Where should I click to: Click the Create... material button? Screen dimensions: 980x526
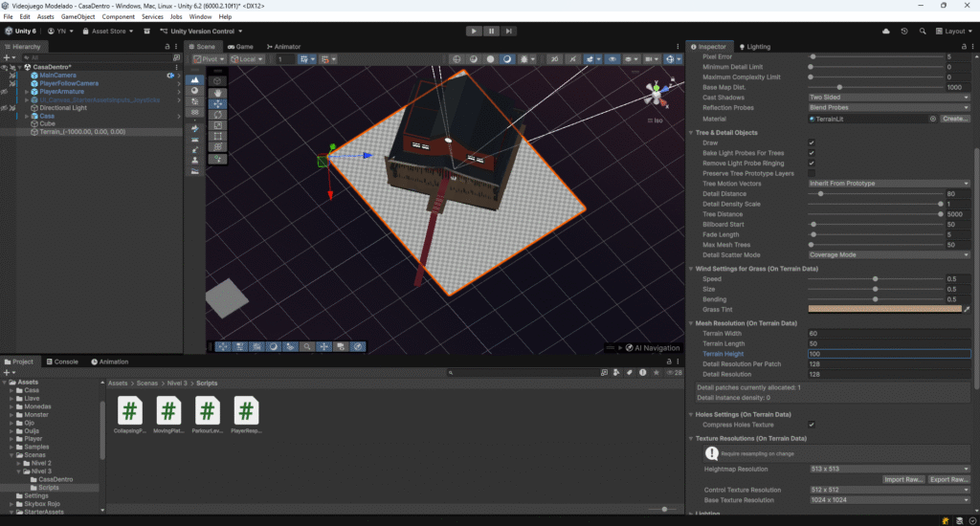(955, 119)
